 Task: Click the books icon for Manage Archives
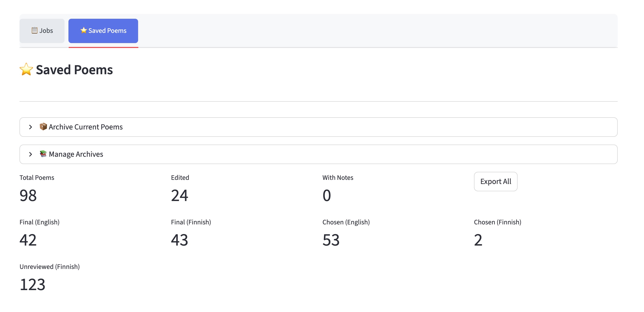click(43, 154)
